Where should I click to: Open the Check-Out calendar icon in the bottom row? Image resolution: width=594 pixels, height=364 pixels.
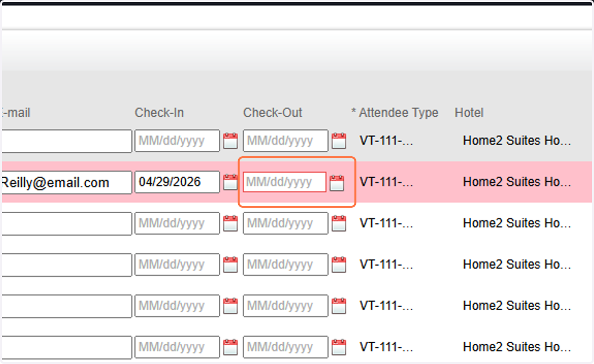pos(339,347)
